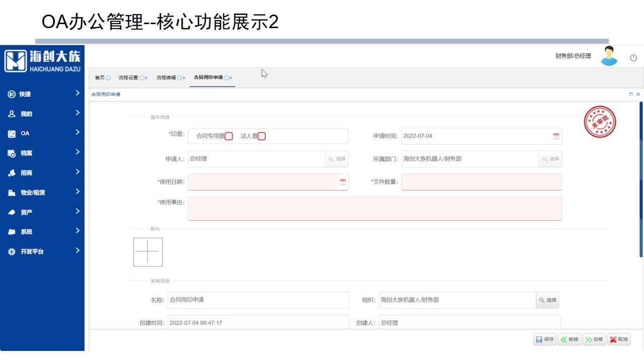
Task: Click 财务部/总经理 user text
Action: pyautogui.click(x=573, y=56)
